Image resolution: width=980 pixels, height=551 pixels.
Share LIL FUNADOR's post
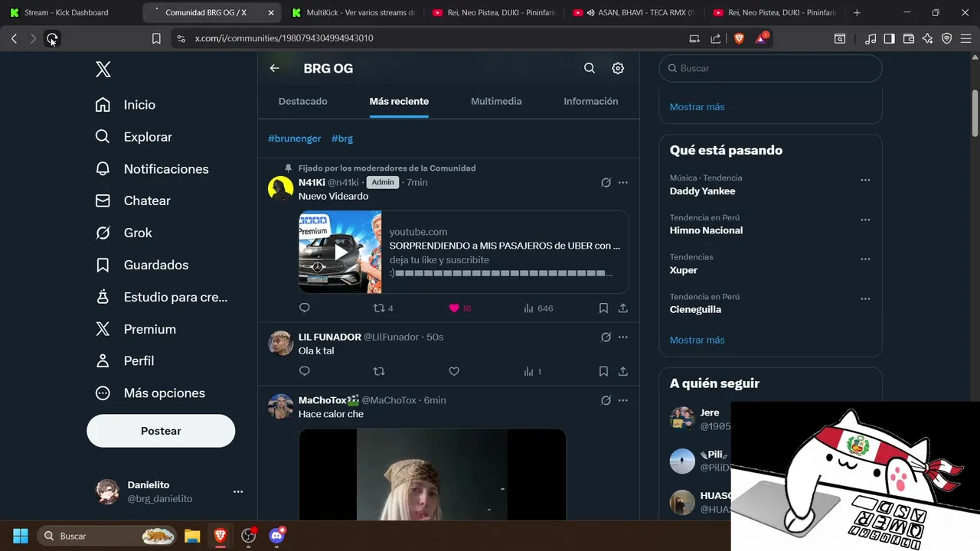tap(623, 371)
